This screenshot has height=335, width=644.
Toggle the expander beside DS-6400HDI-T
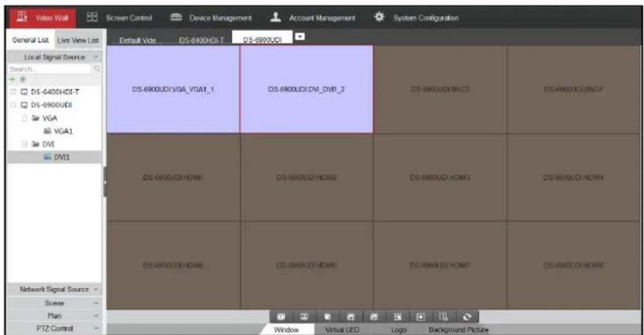click(13, 91)
